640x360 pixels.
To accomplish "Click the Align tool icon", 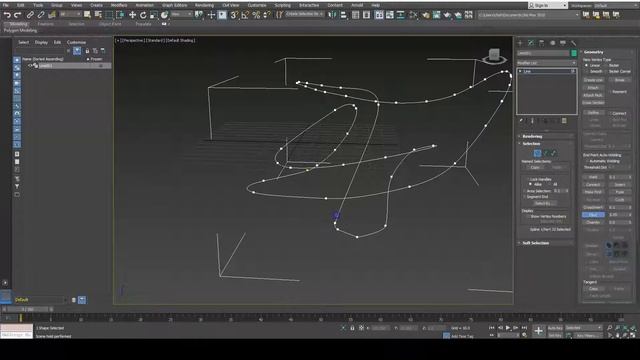I will tap(343, 15).
